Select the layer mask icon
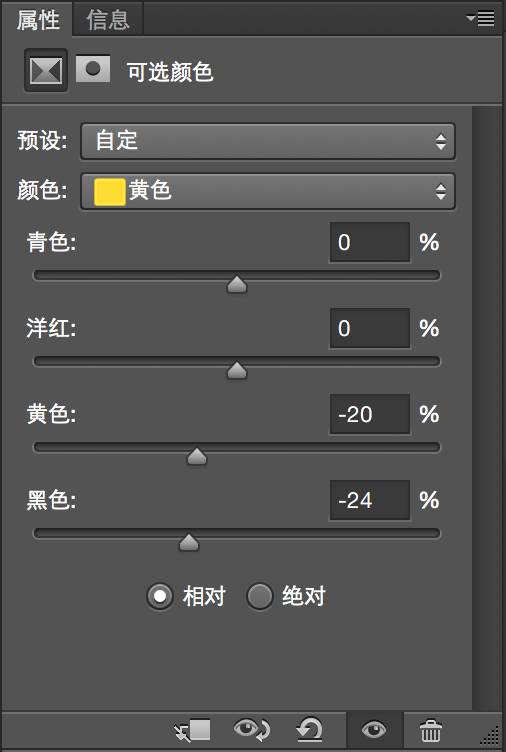Image resolution: width=506 pixels, height=752 pixels. point(93,69)
